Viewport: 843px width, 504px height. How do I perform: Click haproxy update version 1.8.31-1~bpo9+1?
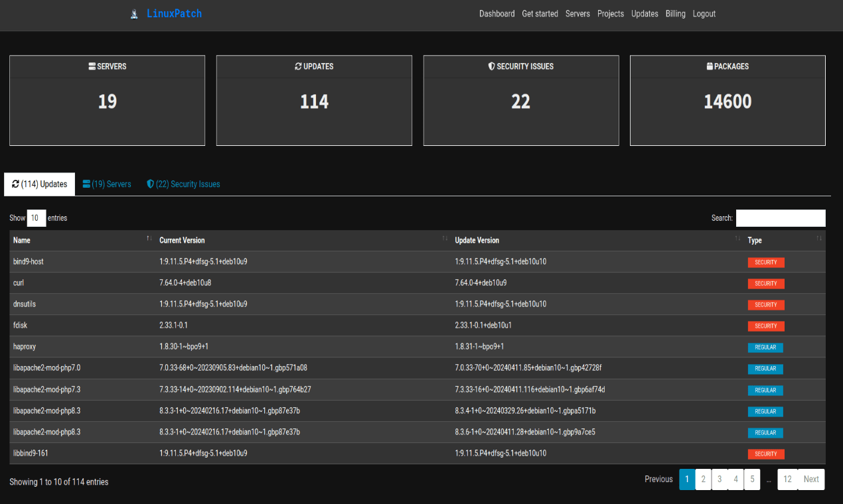tap(479, 346)
